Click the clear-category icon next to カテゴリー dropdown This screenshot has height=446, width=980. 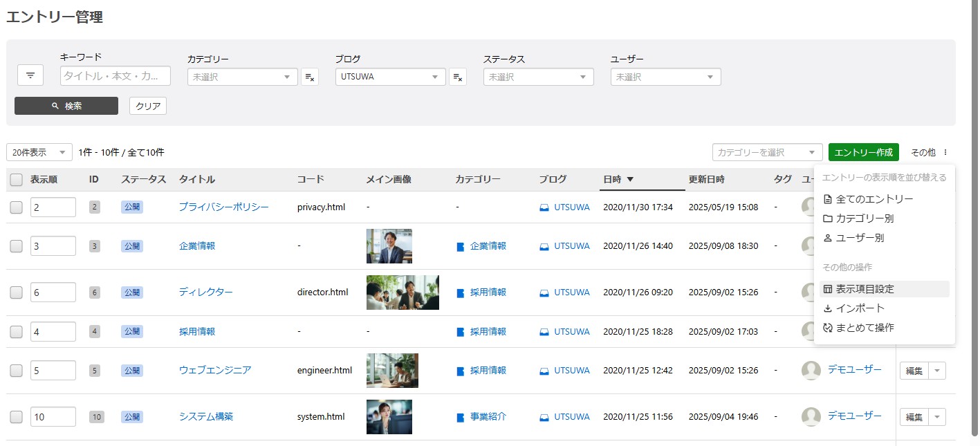(310, 77)
